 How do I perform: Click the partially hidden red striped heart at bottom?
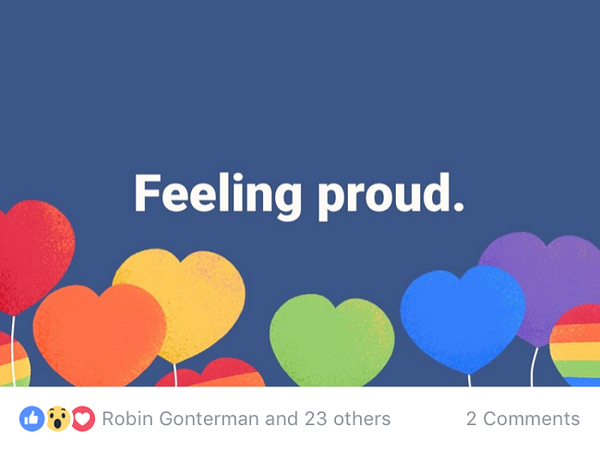[215, 375]
